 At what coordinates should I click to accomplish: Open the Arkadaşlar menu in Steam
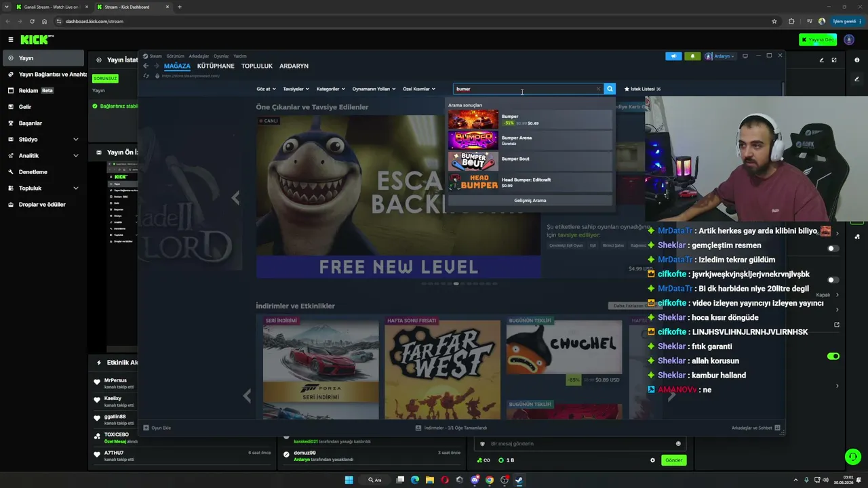click(x=199, y=56)
